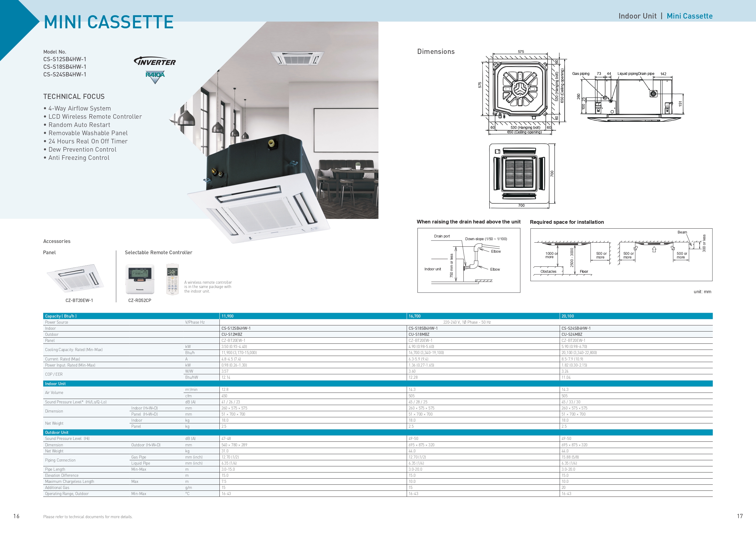Viewport: 756px width, 534px height.
Task: Click the page number 16
Action: 16,516
